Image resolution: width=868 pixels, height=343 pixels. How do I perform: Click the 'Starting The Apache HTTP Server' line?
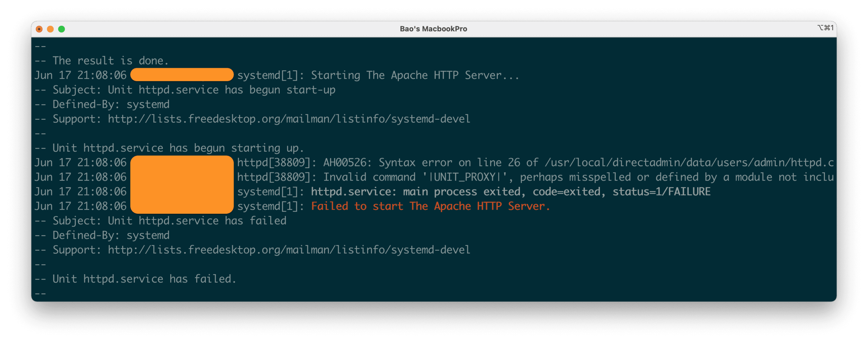click(x=414, y=75)
